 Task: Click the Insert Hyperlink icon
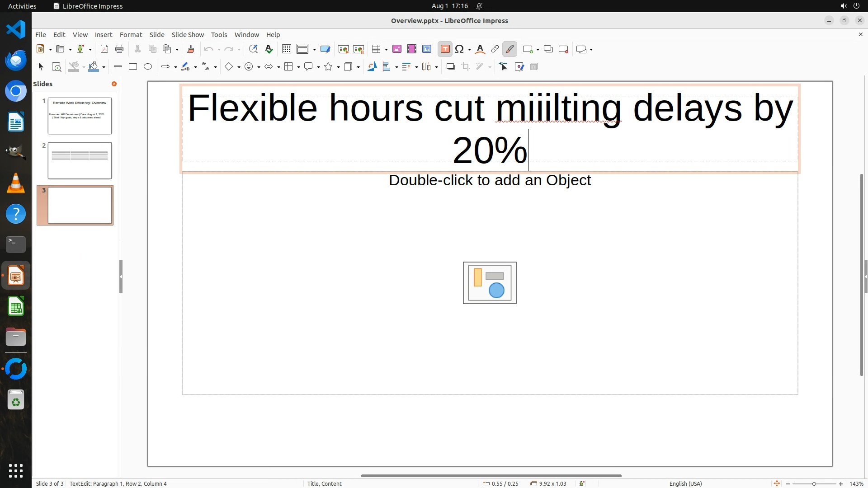pyautogui.click(x=495, y=49)
